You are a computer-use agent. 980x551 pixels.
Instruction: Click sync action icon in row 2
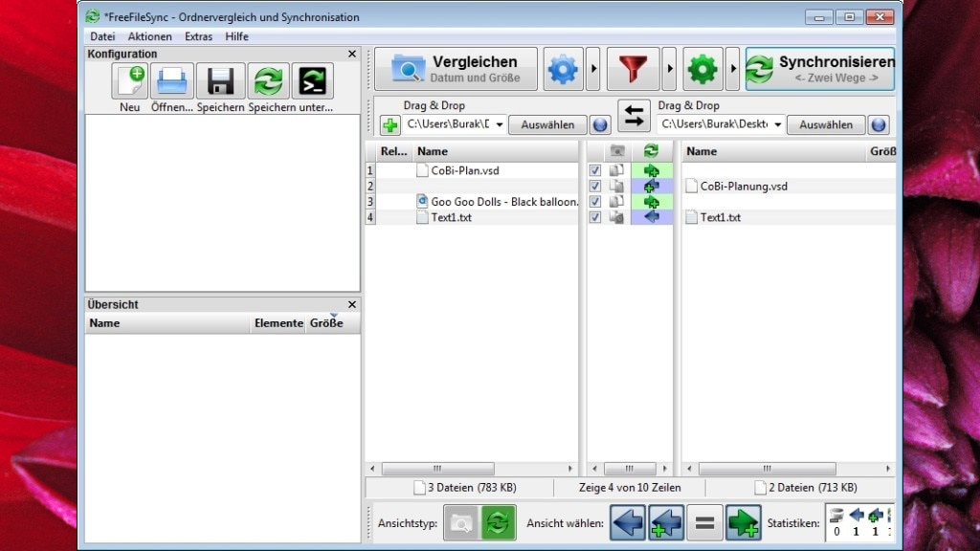(x=651, y=187)
